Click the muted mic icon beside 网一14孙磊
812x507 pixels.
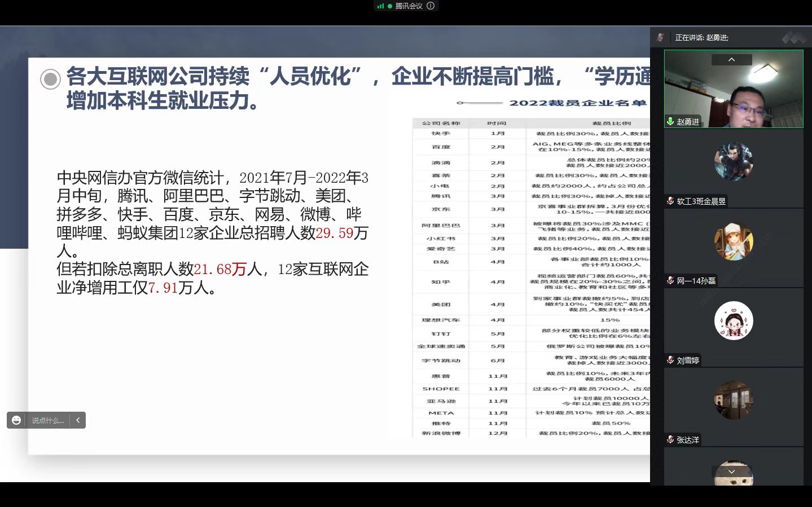[x=670, y=281]
